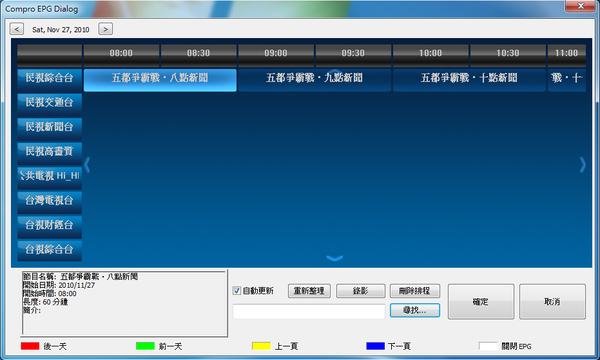Click the 長度: 60 分鐘 info line

point(46,302)
